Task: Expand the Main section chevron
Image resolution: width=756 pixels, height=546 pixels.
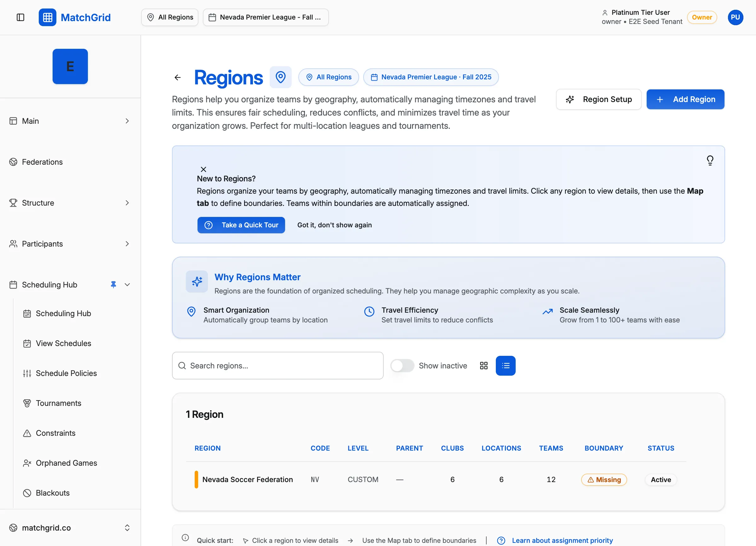Action: tap(127, 121)
